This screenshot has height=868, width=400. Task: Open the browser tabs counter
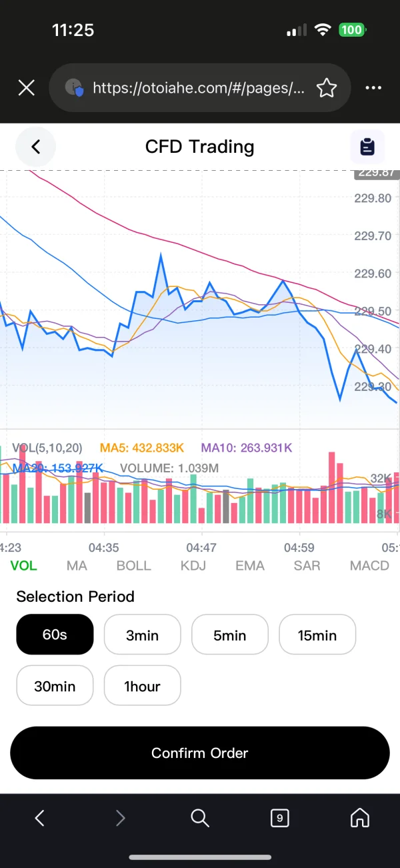[x=279, y=817]
